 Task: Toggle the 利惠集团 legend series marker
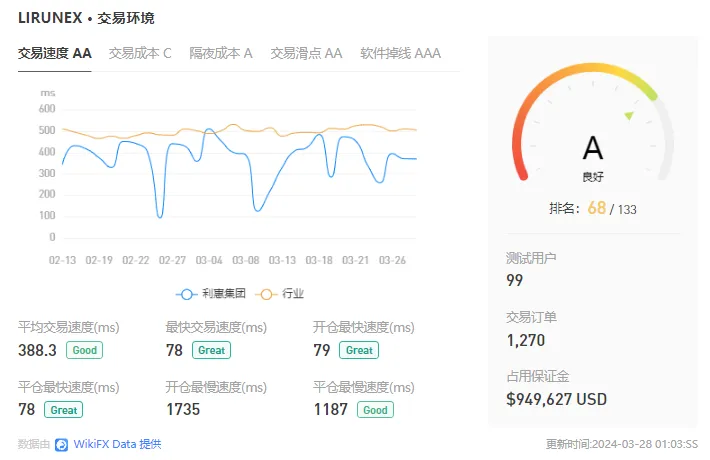click(x=186, y=294)
